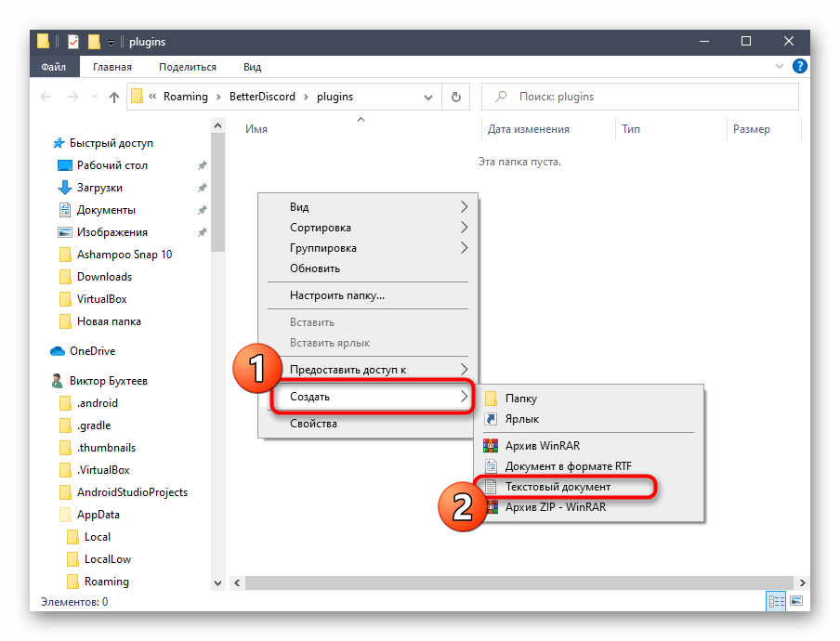This screenshot has width=840, height=641.
Task: Expand the ribbon with the chevron
Action: tap(780, 66)
